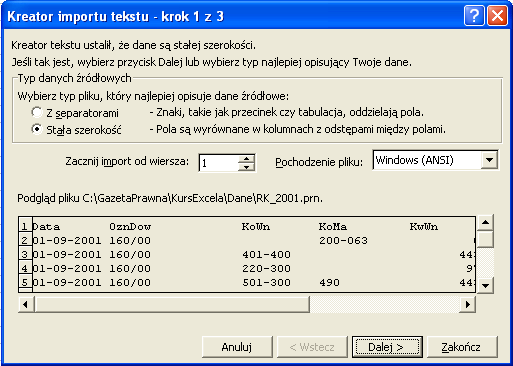513x366 pixels.
Task: Click the preview vertical scrollbar down arrow
Action: click(x=485, y=285)
